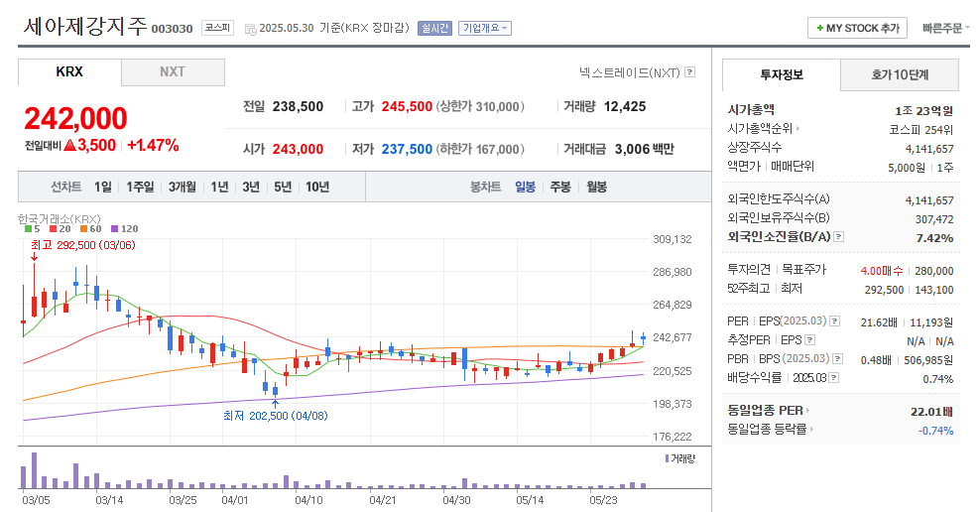This screenshot has width=980, height=512.
Task: Open 추정PER EPS help icon
Action: click(810, 340)
